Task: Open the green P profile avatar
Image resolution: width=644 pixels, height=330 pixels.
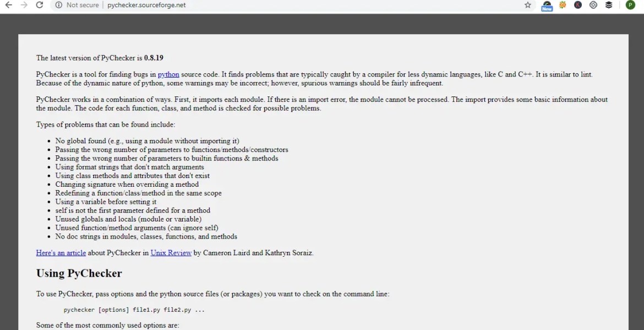Action: click(x=630, y=5)
